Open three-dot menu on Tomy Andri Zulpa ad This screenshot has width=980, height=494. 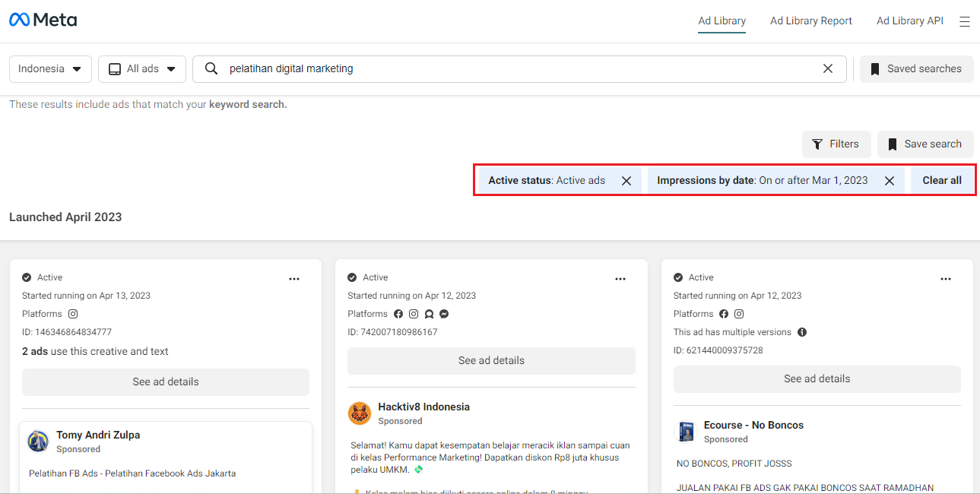[294, 279]
